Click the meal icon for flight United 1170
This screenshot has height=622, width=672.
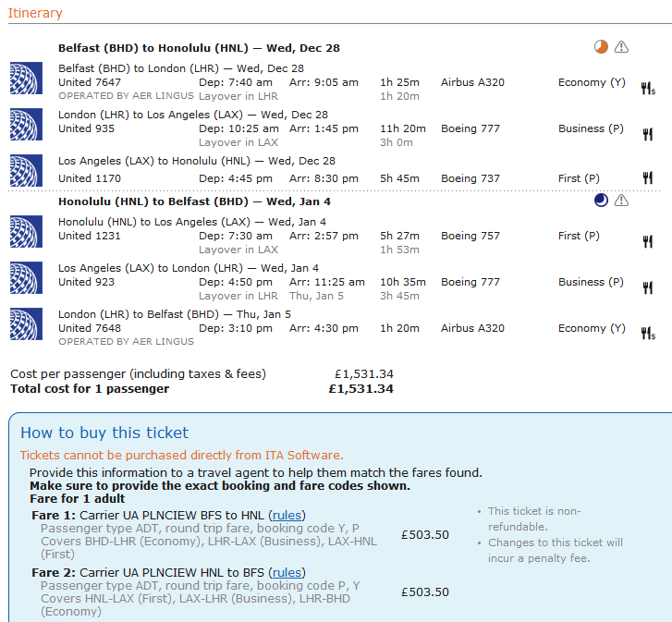click(x=647, y=178)
